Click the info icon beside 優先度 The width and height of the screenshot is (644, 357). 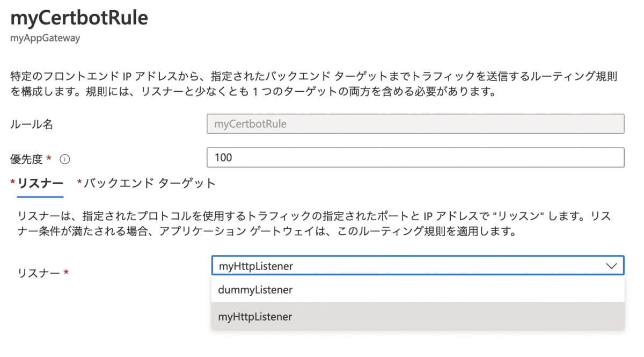tap(65, 159)
